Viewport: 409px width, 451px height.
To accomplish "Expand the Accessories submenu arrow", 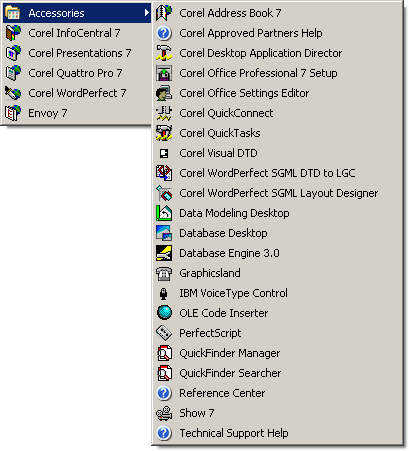I will pos(146,13).
